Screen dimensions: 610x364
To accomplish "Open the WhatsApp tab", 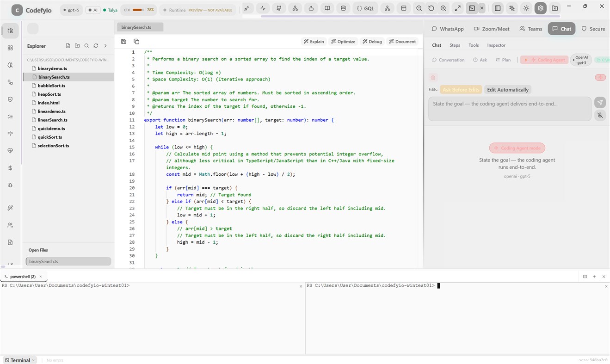I will tap(447, 29).
